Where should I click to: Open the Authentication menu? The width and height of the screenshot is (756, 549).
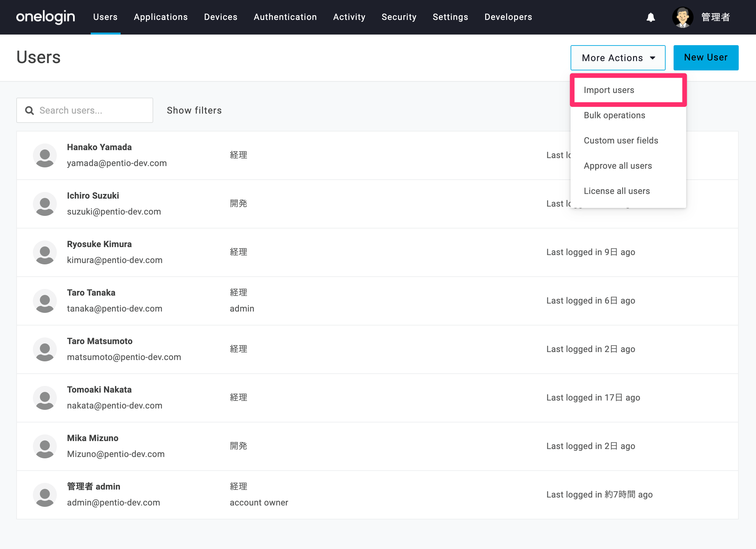pyautogui.click(x=285, y=17)
